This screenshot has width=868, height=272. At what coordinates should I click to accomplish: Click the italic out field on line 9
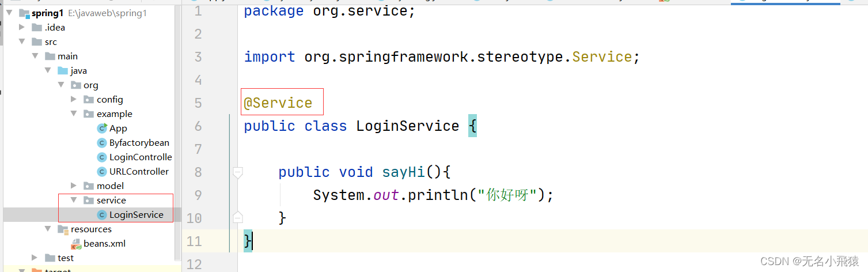(x=386, y=195)
